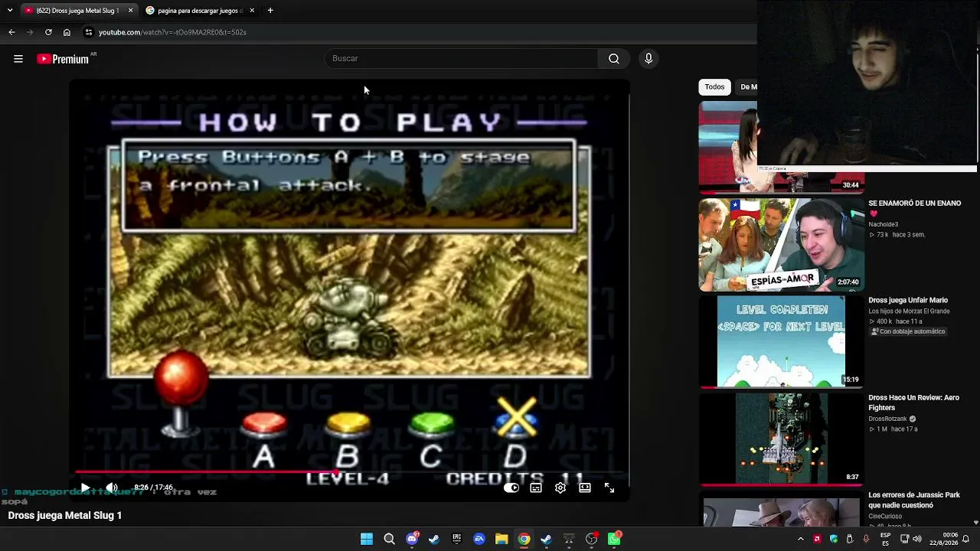This screenshot has height=551, width=980.
Task: Start voice search with the microphone
Action: [648, 59]
